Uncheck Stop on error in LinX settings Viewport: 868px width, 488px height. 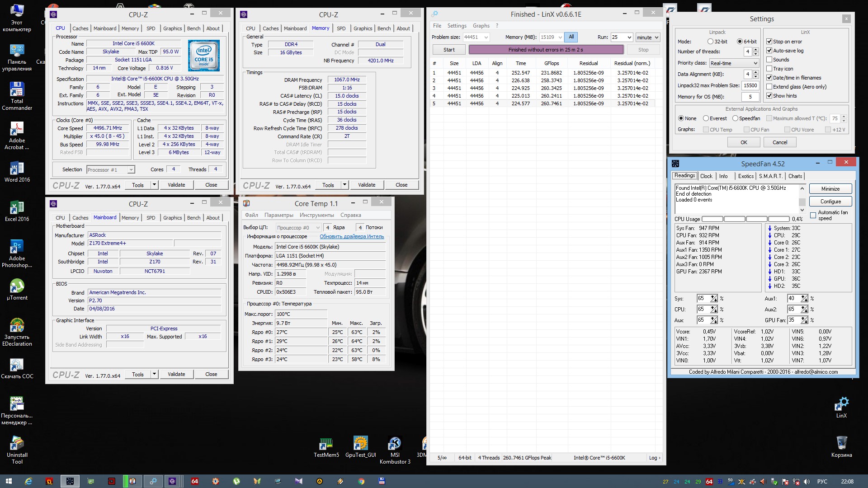(769, 42)
